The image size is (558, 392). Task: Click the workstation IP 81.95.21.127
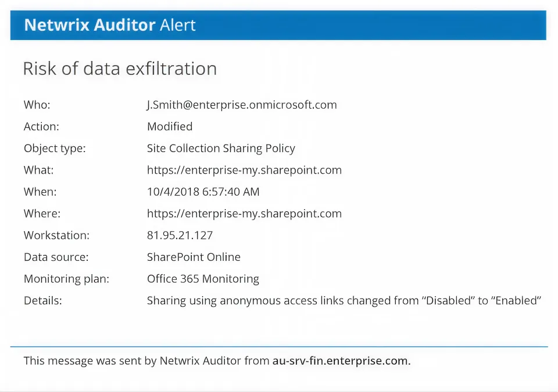coord(180,235)
